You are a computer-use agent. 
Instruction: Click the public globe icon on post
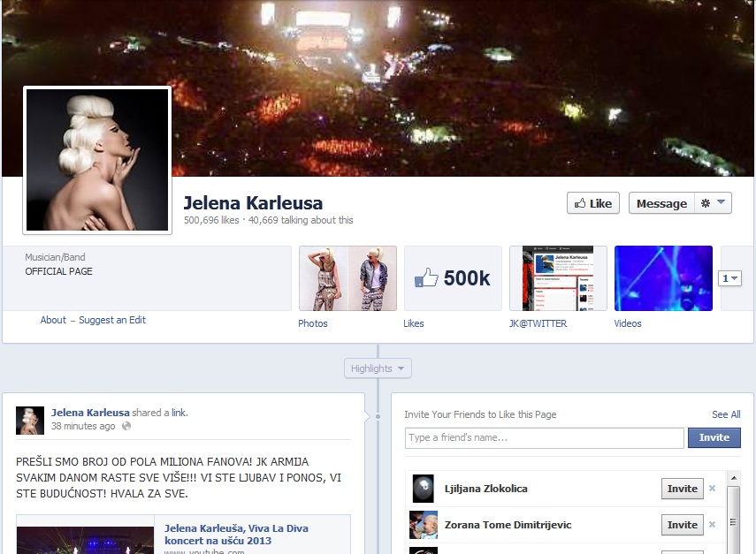126,427
